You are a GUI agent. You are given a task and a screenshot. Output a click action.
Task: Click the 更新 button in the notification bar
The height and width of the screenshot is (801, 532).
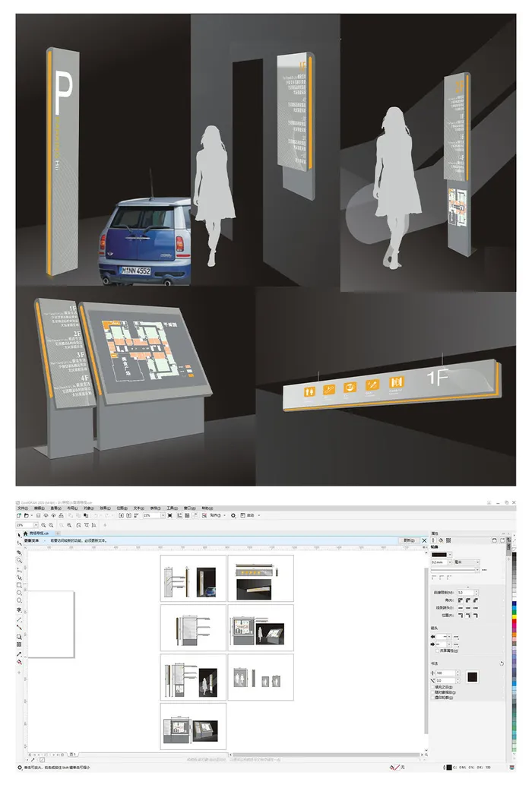pyautogui.click(x=408, y=541)
